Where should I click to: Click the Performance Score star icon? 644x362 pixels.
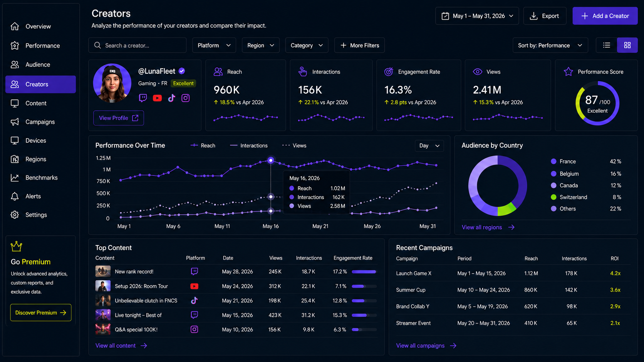[x=569, y=72]
